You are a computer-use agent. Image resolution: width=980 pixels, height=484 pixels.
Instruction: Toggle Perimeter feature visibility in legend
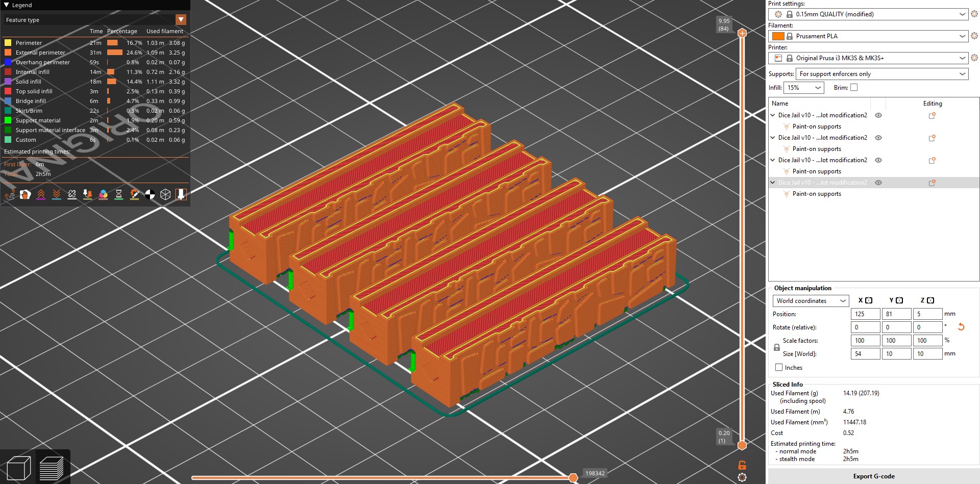click(x=95, y=43)
